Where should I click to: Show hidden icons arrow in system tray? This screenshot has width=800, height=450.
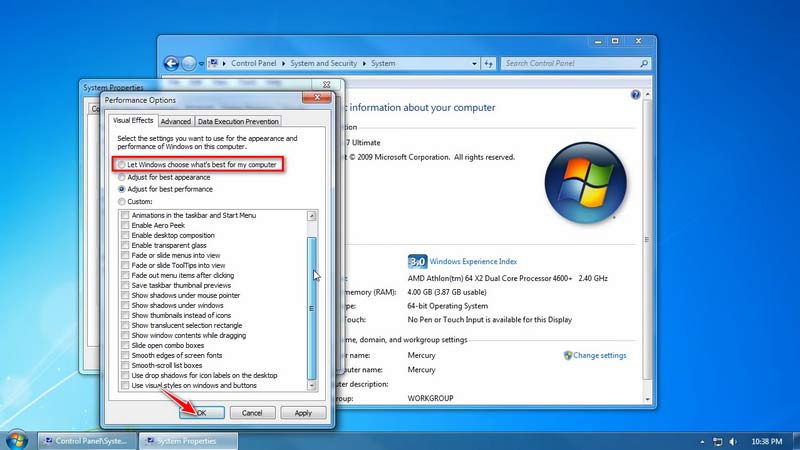point(702,442)
